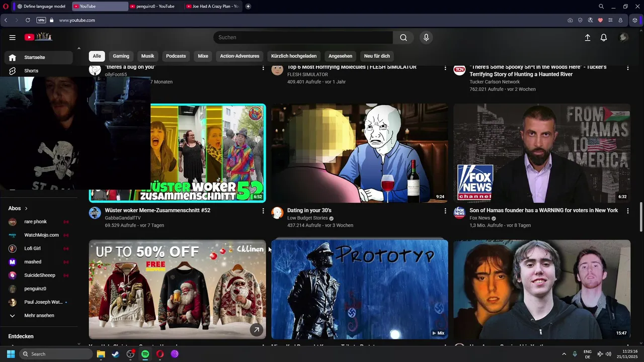Viewport: 644px width, 362px height.
Task: Click the page vertical scrollbar thumb
Action: [640, 217]
